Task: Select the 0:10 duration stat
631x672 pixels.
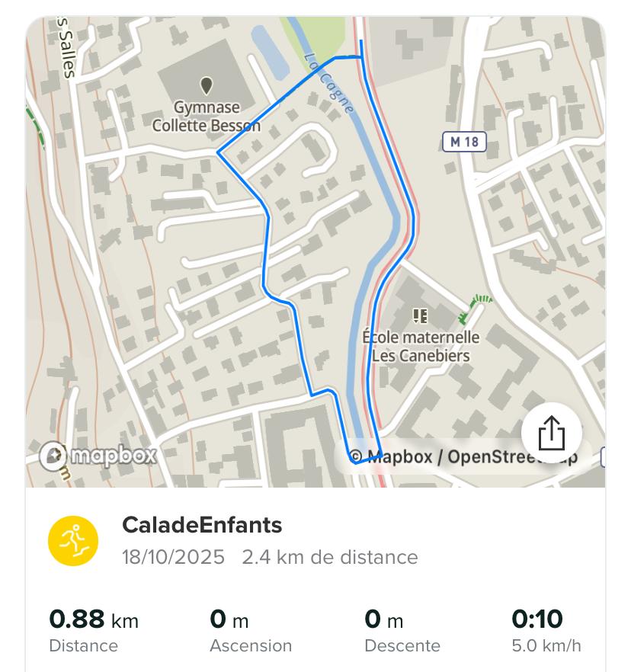Action: click(537, 619)
